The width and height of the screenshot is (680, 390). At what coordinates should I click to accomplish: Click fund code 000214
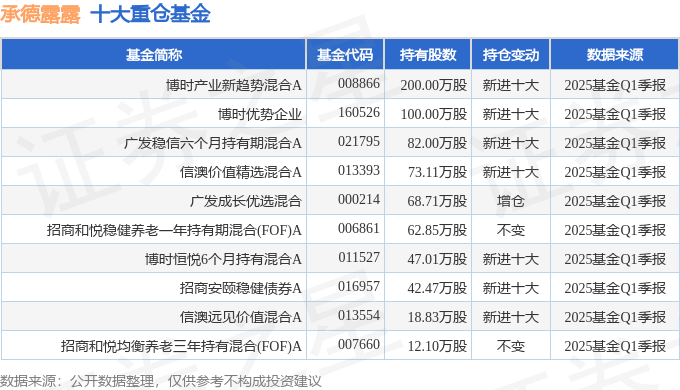coord(359,200)
